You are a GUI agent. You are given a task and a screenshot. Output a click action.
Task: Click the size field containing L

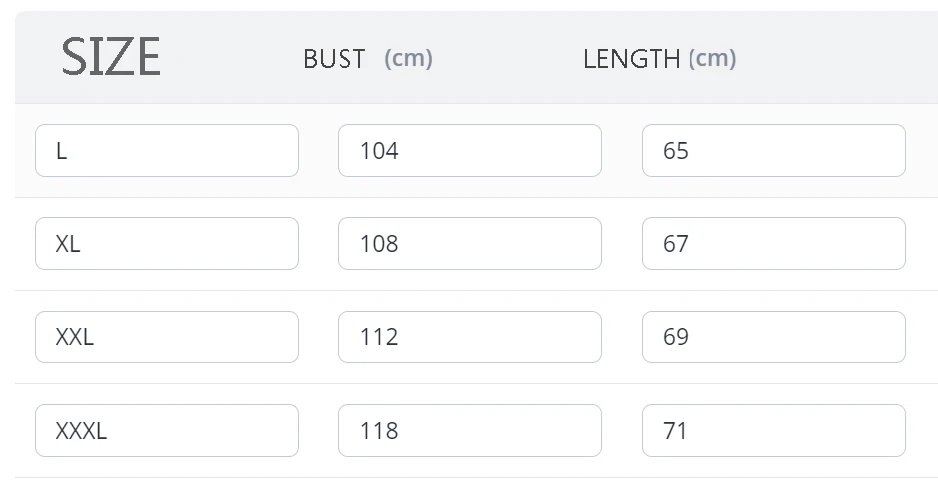166,151
